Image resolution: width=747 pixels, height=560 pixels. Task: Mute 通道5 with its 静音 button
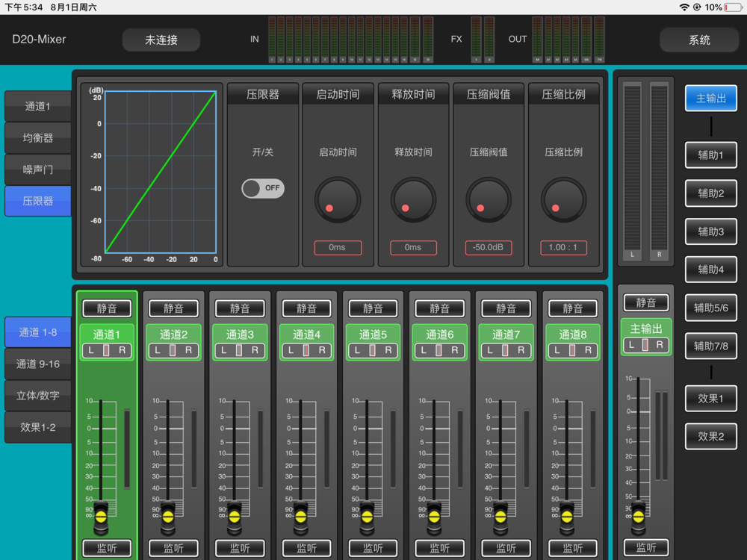pos(373,308)
